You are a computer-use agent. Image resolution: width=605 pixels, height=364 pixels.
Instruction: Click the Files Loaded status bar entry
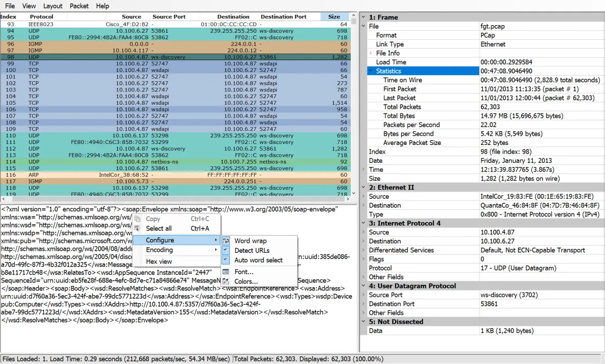[x=116, y=359]
